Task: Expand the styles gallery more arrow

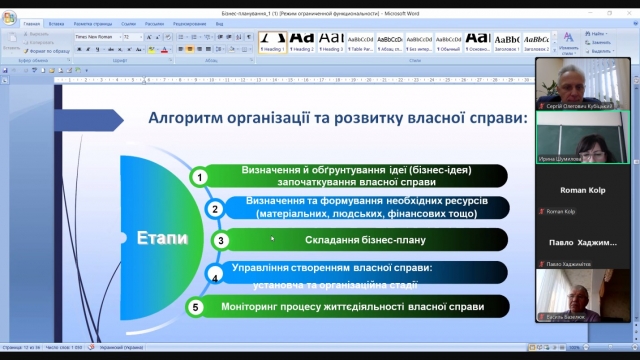Action: 554,50
